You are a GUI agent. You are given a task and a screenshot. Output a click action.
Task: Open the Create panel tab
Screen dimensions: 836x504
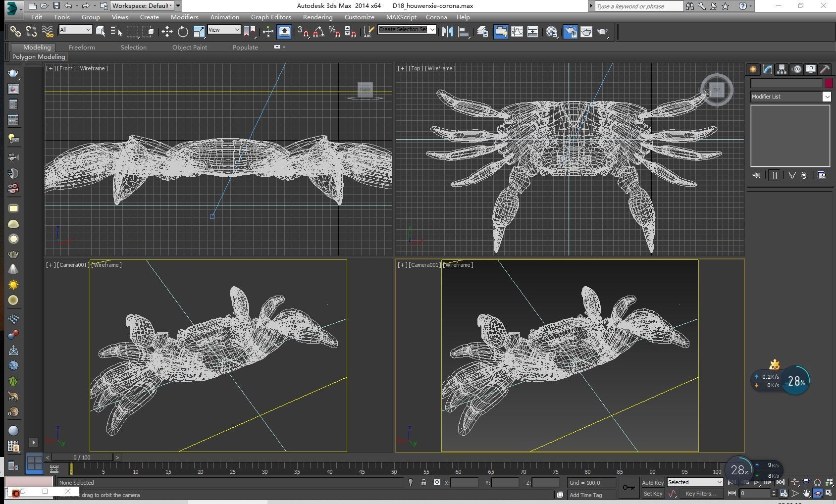(x=753, y=69)
